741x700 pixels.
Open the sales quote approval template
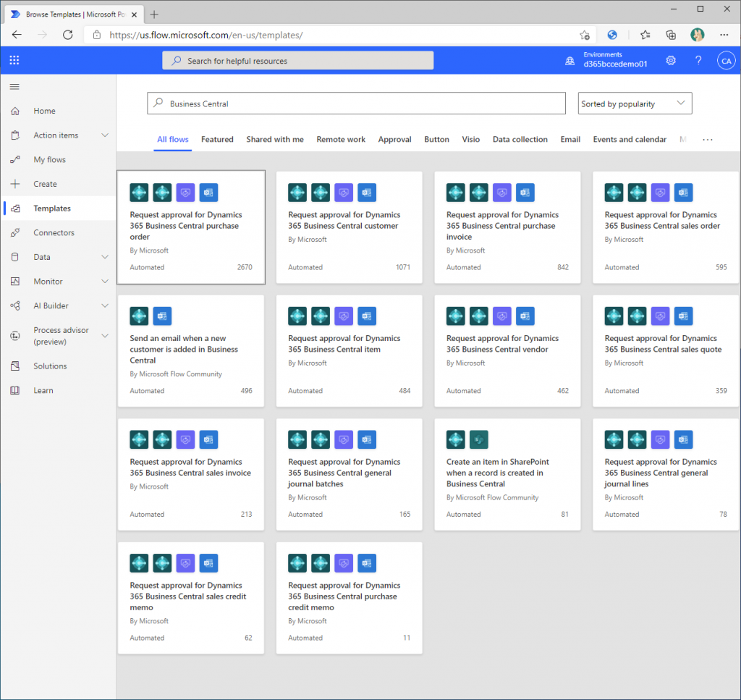(x=666, y=350)
